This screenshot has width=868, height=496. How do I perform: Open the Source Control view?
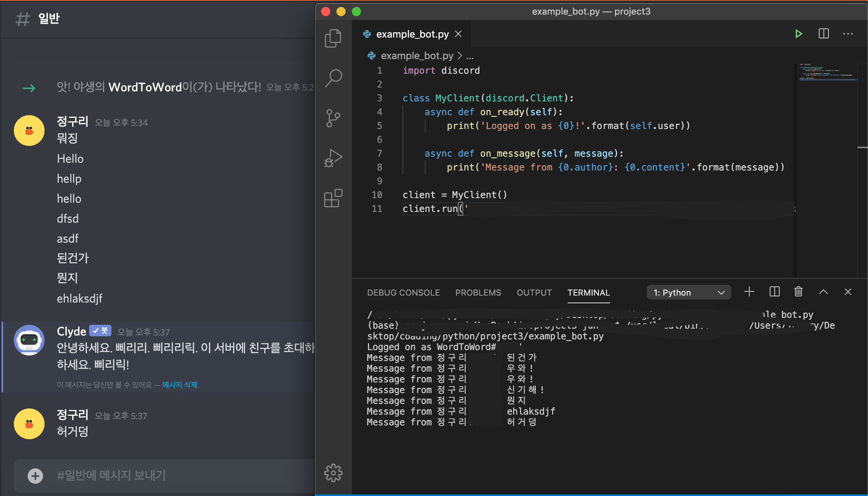pos(333,118)
